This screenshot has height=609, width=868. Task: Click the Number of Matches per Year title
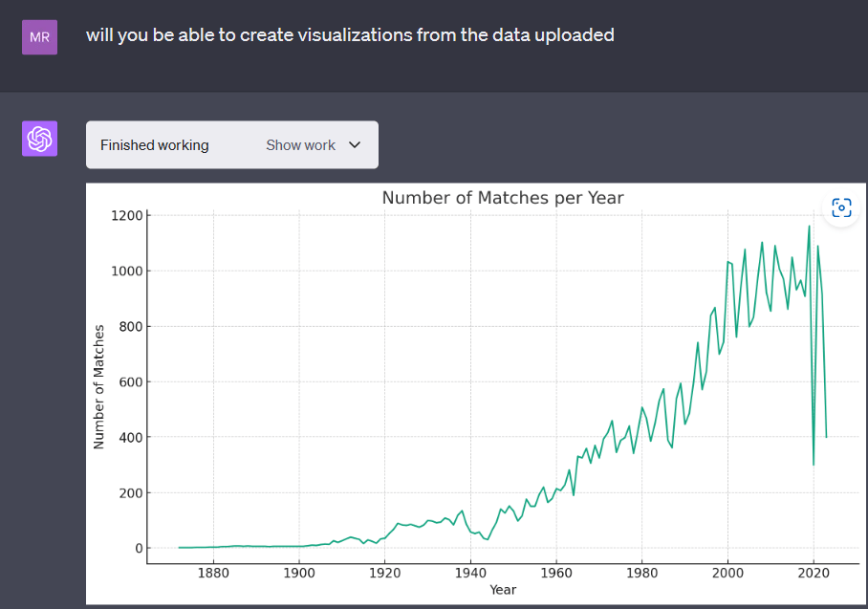tap(503, 198)
